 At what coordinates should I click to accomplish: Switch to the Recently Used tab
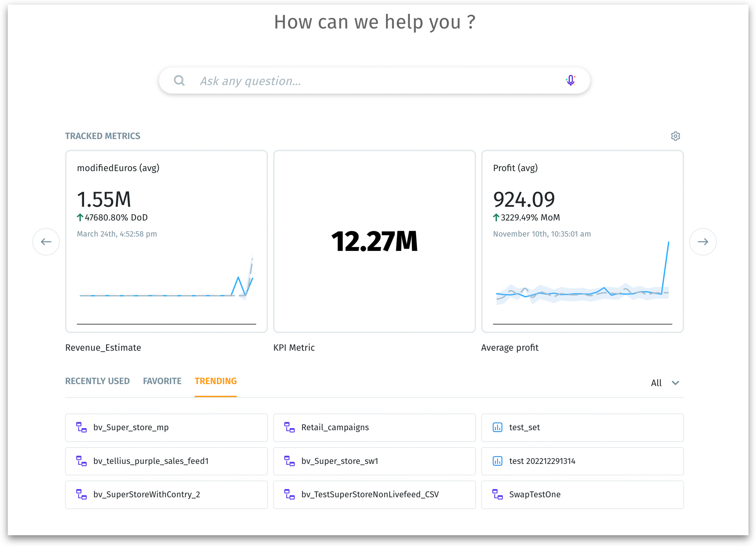point(97,381)
